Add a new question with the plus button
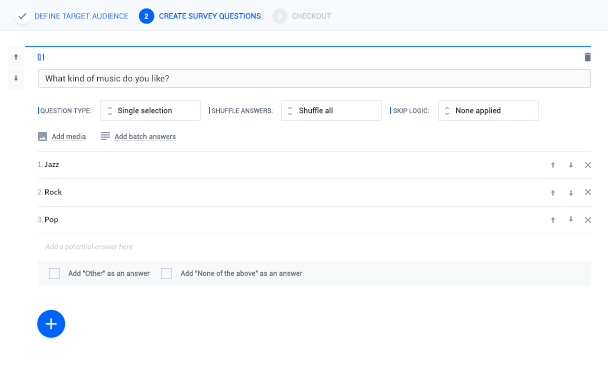 coord(51,324)
